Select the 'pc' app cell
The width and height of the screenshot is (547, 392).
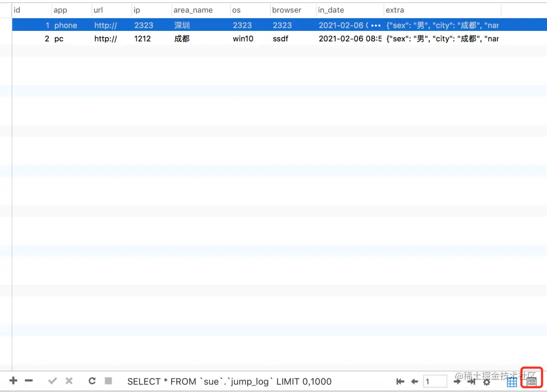[71, 38]
